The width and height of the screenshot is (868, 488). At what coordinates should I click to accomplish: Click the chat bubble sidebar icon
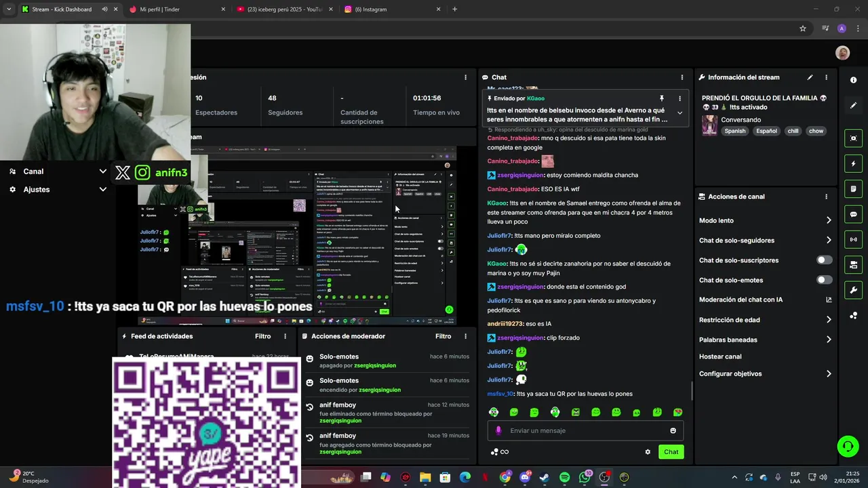pos(853,214)
